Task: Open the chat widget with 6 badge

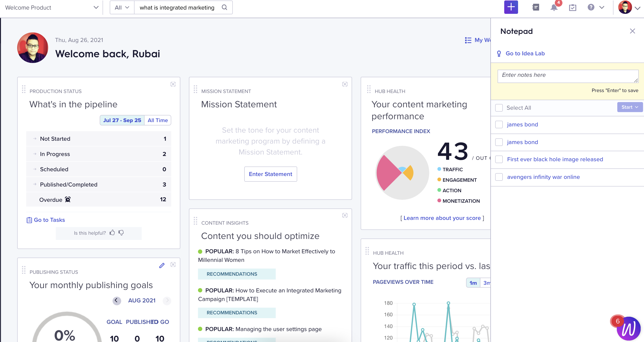Action: [628, 329]
